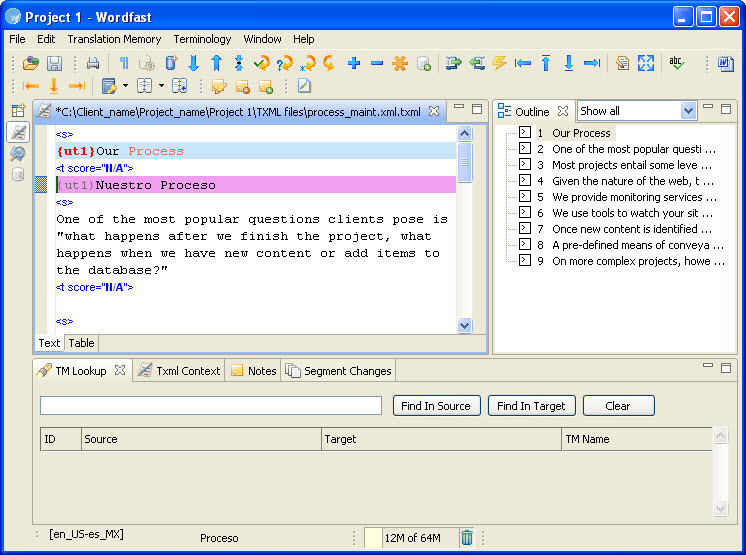Click the orange left arrow to bar icon
This screenshot has width=746, height=555.
click(x=30, y=86)
